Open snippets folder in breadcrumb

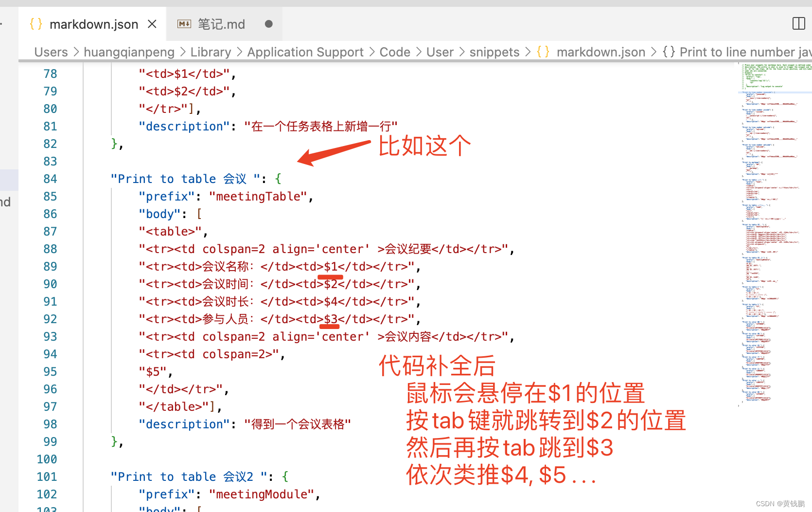[x=494, y=52]
